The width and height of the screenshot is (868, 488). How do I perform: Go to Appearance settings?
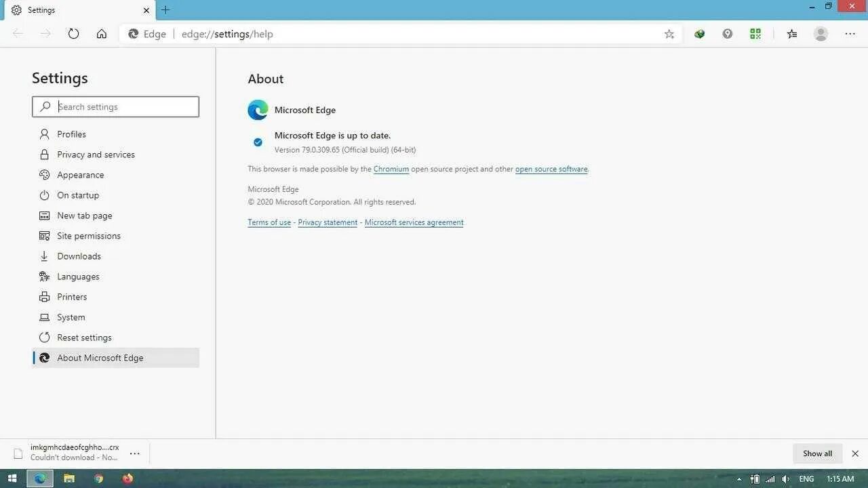tap(115, 175)
